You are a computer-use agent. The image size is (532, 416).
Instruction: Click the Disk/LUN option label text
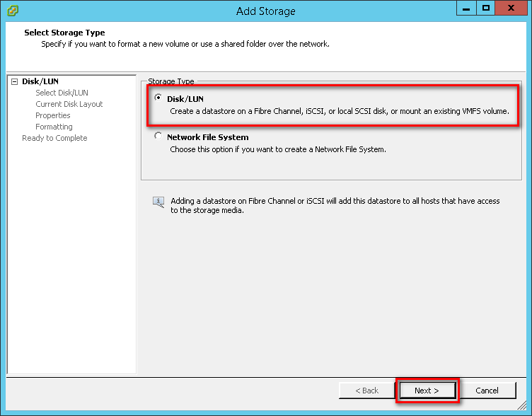click(x=185, y=99)
